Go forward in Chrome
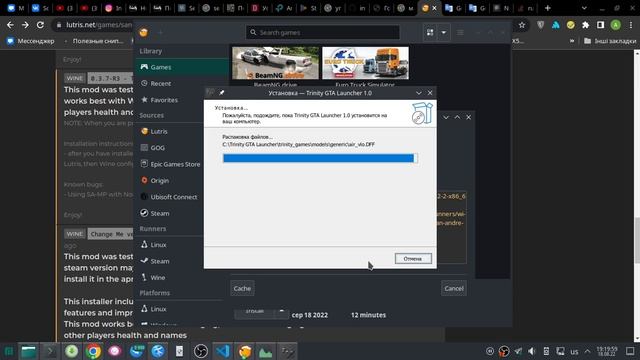640x360 pixels. coord(25,25)
